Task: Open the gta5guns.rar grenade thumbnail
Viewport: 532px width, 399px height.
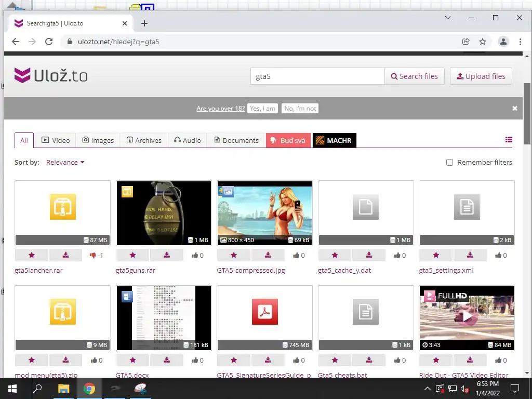Action: click(164, 213)
